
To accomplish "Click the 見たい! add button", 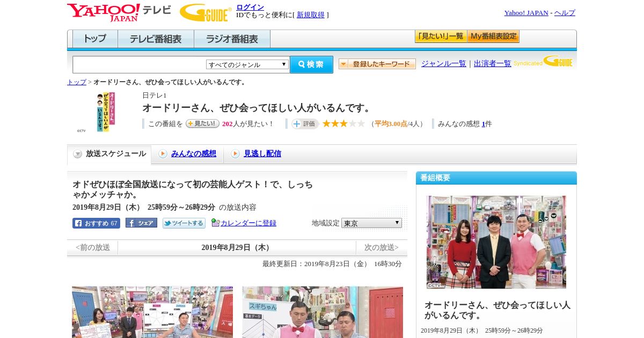I will pyautogui.click(x=202, y=123).
